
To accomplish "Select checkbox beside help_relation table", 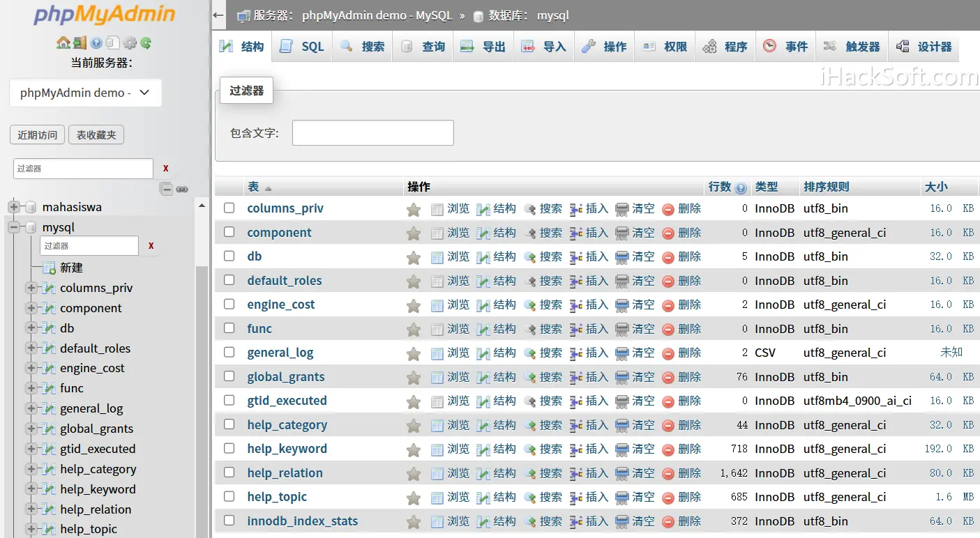I will point(229,472).
